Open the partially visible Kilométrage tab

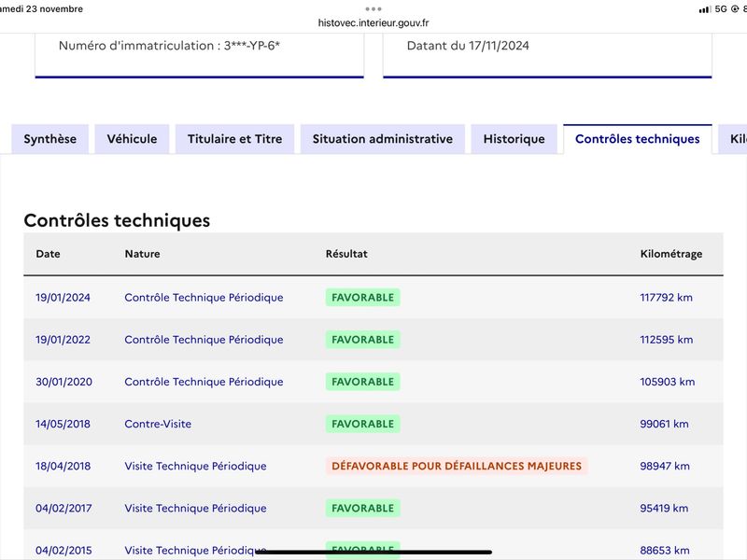[x=733, y=139]
